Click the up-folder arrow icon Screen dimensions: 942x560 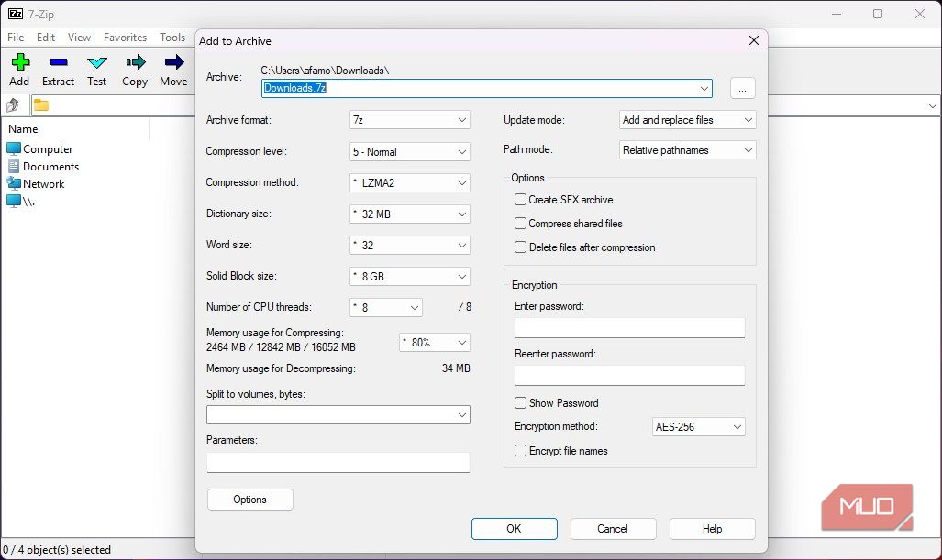coord(13,105)
